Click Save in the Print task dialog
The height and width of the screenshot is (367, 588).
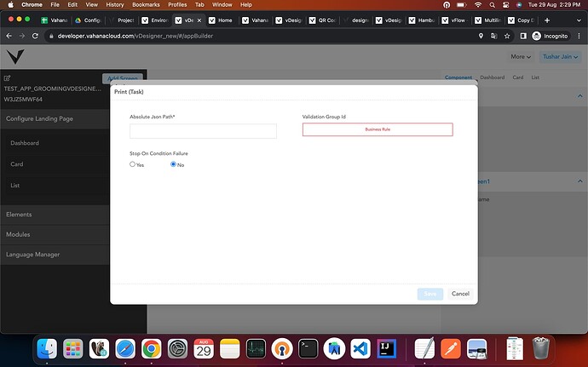tap(430, 294)
